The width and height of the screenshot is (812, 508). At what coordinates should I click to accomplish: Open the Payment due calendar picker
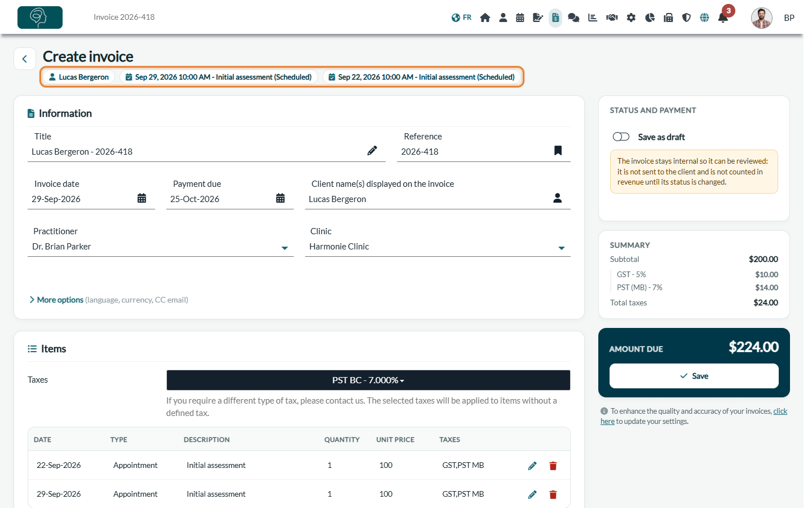click(280, 198)
